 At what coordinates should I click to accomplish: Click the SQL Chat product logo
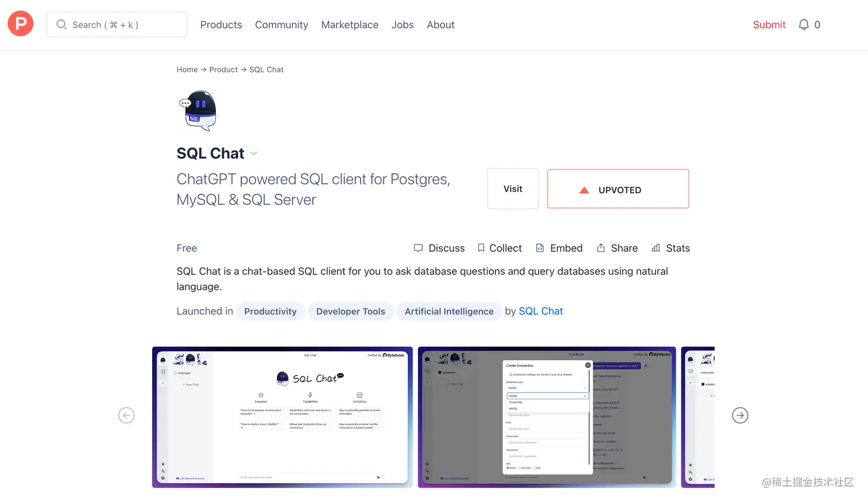coord(198,111)
